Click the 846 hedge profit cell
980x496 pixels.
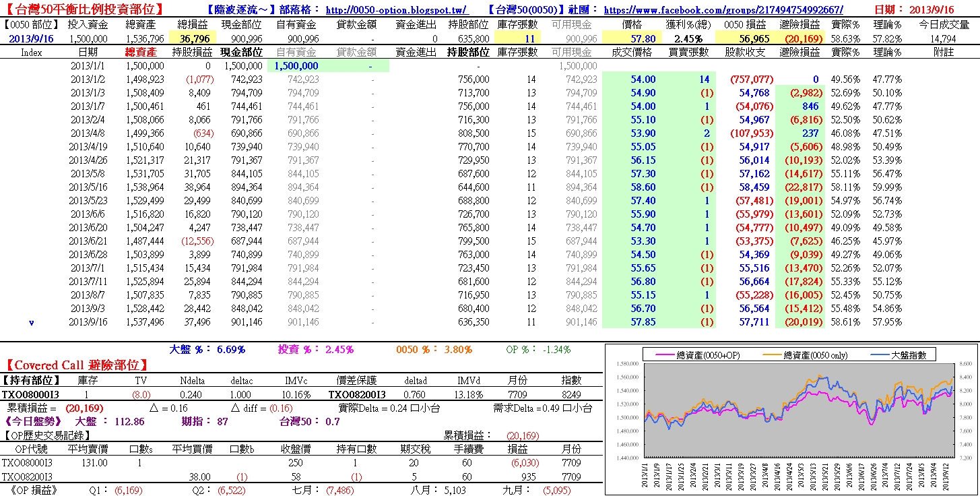pyautogui.click(x=810, y=106)
